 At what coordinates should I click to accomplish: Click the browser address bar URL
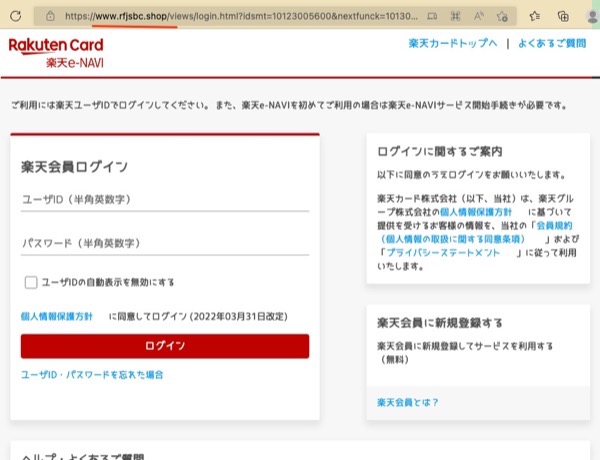241,16
